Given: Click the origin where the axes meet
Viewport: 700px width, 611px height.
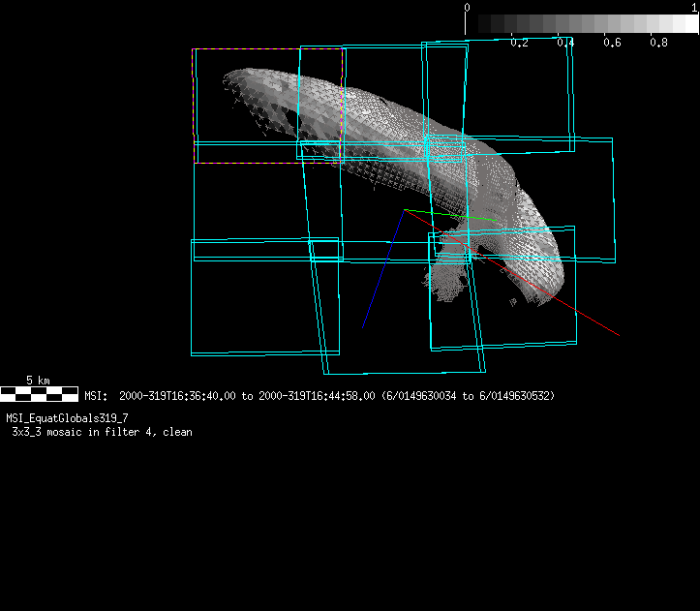Looking at the screenshot, I should pyautogui.click(x=405, y=210).
